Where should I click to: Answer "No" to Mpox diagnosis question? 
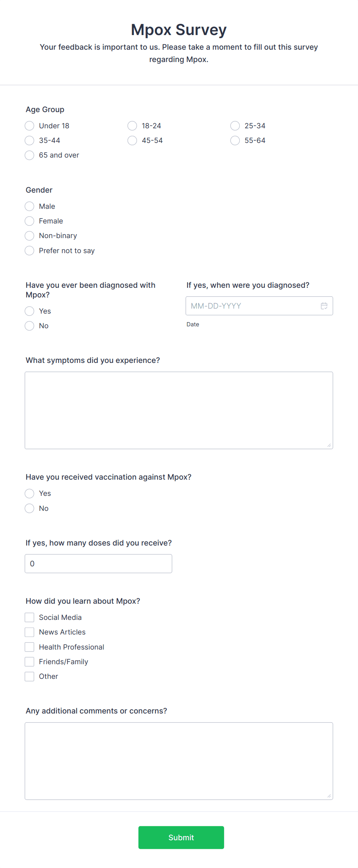click(x=29, y=326)
